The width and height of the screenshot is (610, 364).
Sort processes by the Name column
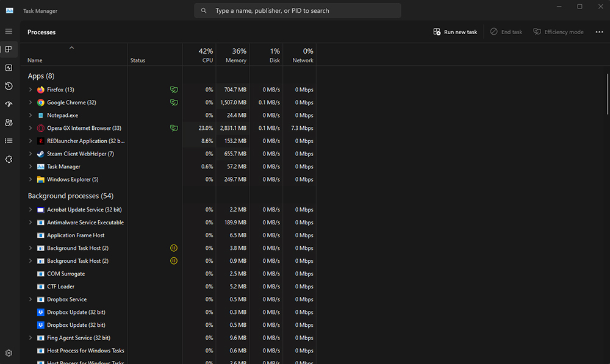click(x=35, y=60)
